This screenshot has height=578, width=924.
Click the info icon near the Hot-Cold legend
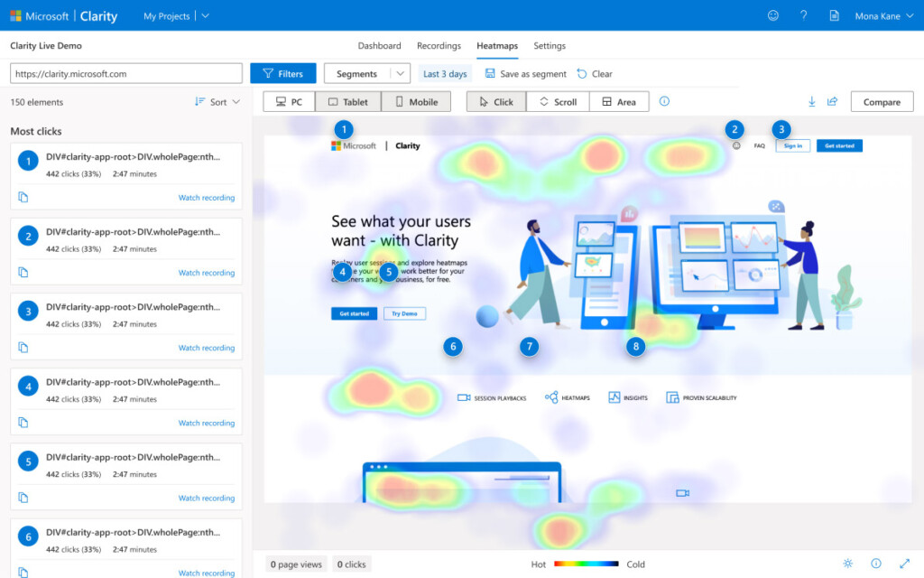tap(876, 564)
